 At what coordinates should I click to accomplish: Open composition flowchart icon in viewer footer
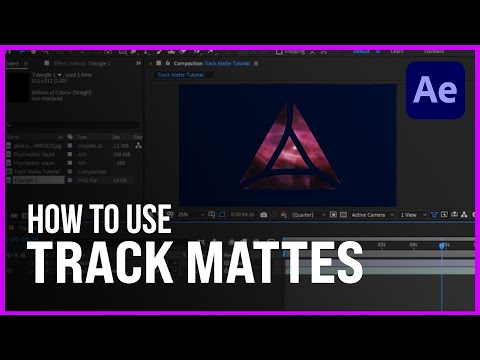click(x=464, y=215)
